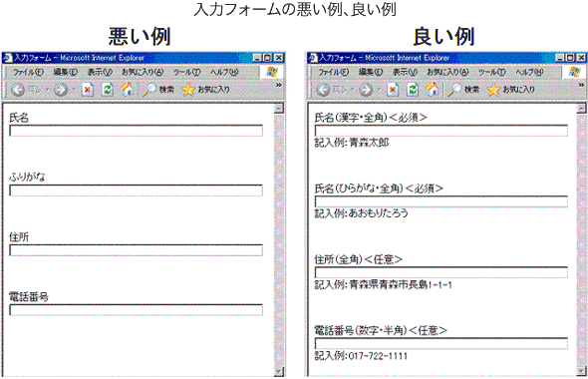
Task: Click Stop icon in right good-example window
Action: pyautogui.click(x=393, y=90)
